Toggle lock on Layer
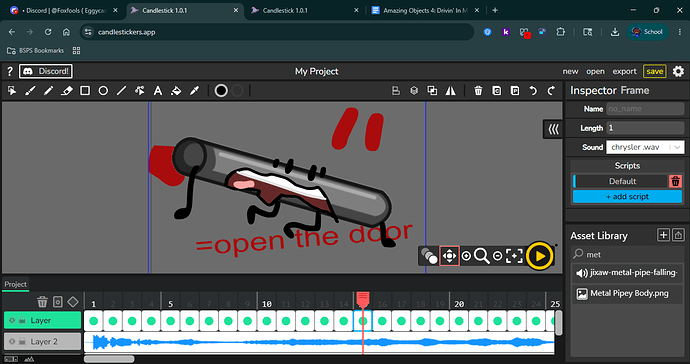The image size is (690, 364). click(x=22, y=320)
